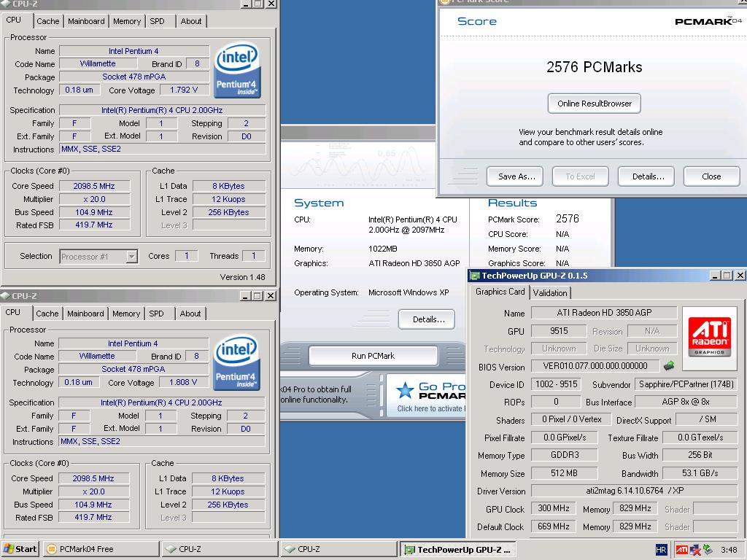
Task: Click the To Excel button
Action: pyautogui.click(x=580, y=176)
